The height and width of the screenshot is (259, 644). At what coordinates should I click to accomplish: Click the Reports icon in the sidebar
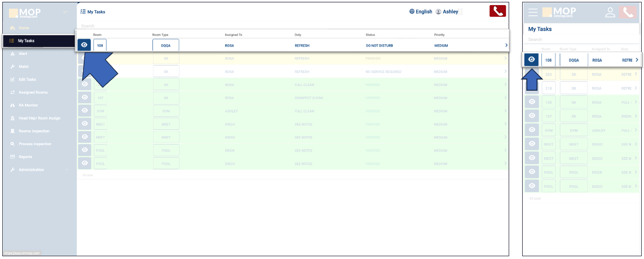13,157
